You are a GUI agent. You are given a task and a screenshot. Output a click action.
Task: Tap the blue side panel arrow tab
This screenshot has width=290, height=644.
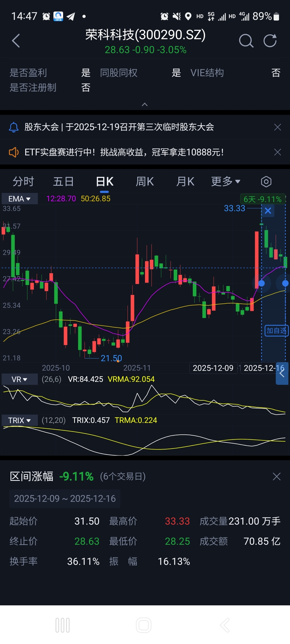(x=282, y=373)
